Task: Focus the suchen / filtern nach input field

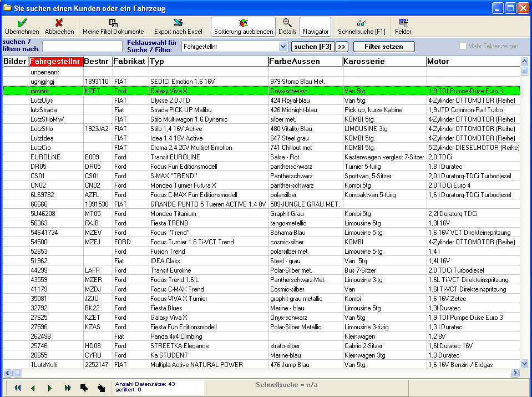Action: pos(82,47)
